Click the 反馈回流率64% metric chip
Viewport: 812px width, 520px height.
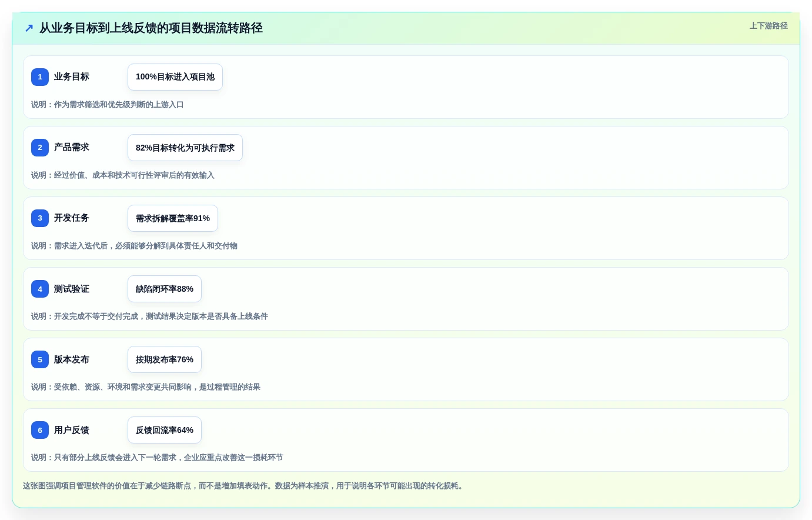pos(165,430)
